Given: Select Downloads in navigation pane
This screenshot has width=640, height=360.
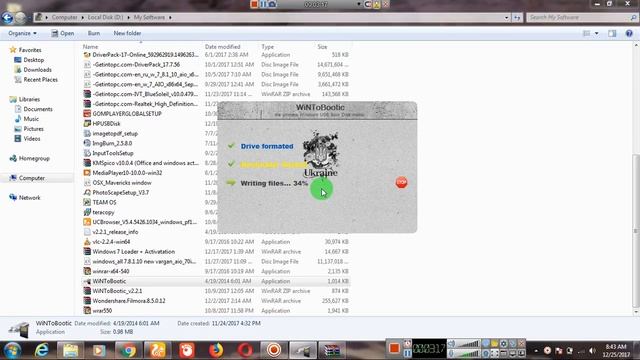Looking at the screenshot, I should [37, 70].
